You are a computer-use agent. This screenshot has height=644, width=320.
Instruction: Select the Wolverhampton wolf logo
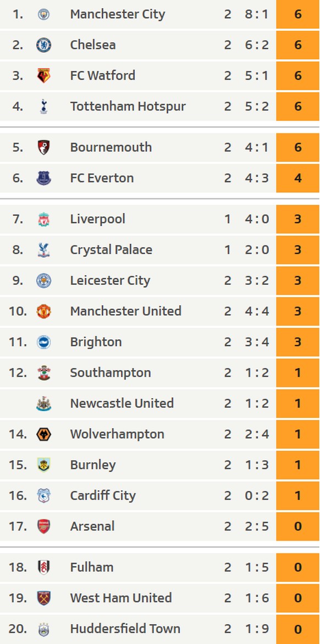point(43,434)
